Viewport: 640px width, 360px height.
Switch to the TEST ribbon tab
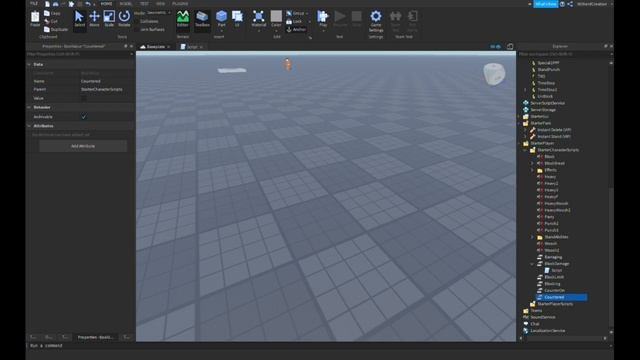(144, 3)
